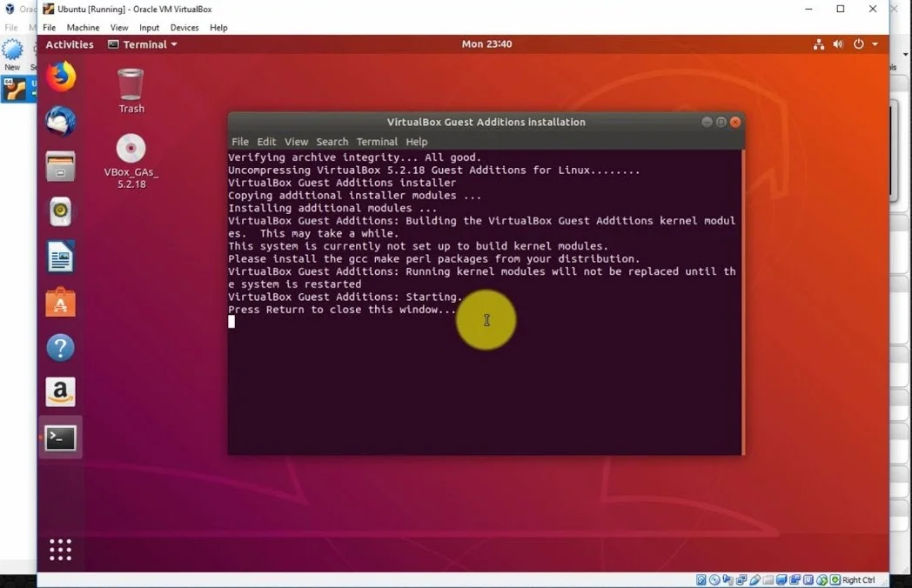
Task: Click the terminal cursor prompt line
Action: coord(231,322)
